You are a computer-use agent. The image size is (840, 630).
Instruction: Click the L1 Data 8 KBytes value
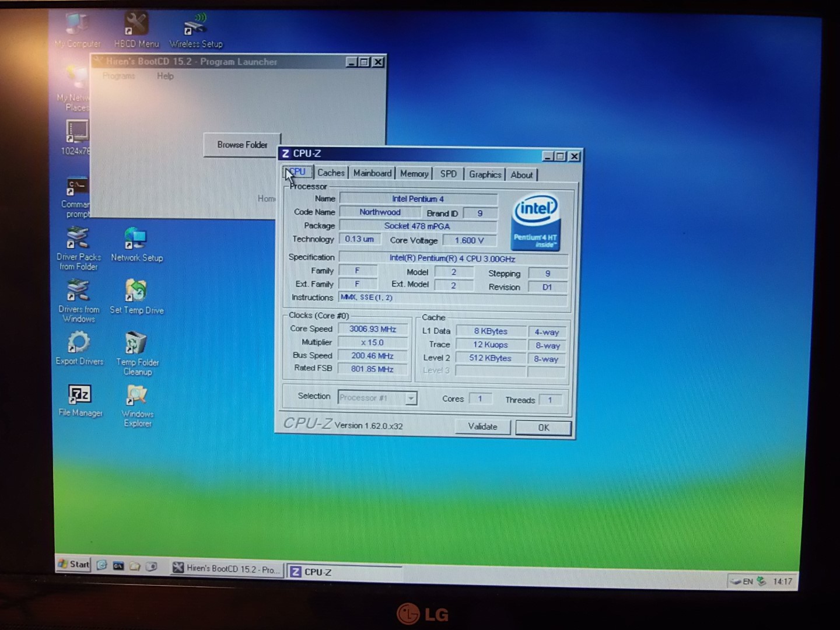click(x=491, y=331)
